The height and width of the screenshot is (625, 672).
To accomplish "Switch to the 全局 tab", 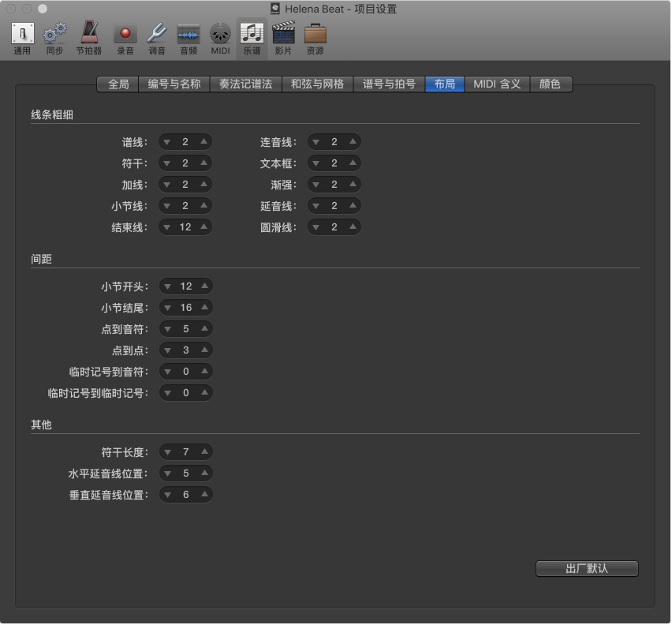I will point(118,84).
